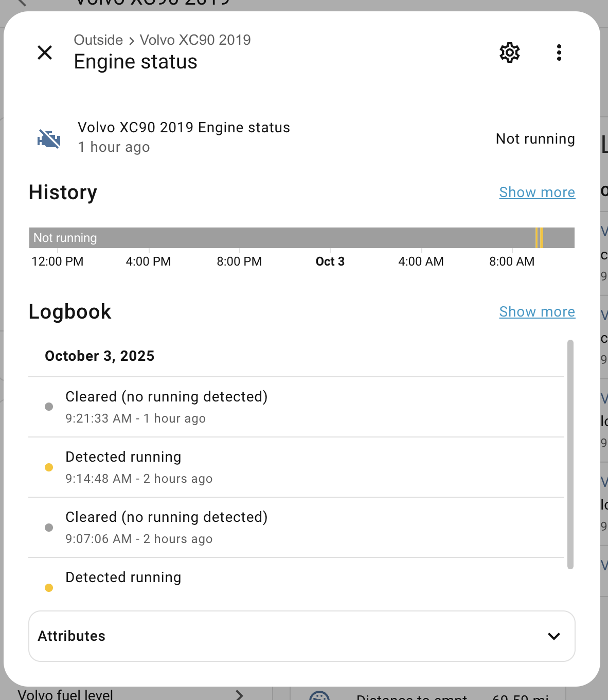Click yellow dot beside 9:14:48 AM entry
The image size is (608, 700).
[x=49, y=467]
